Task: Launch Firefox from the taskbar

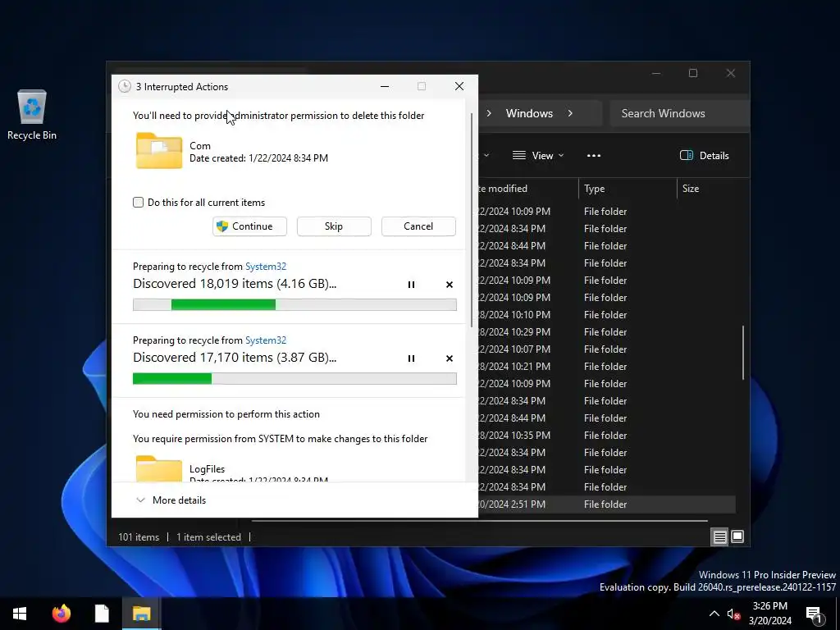Action: (61, 614)
